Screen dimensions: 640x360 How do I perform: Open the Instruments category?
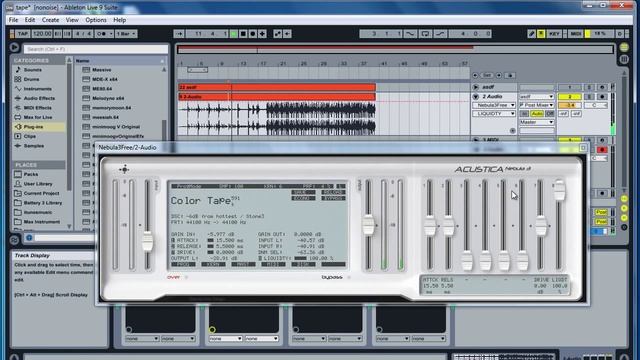click(38, 89)
